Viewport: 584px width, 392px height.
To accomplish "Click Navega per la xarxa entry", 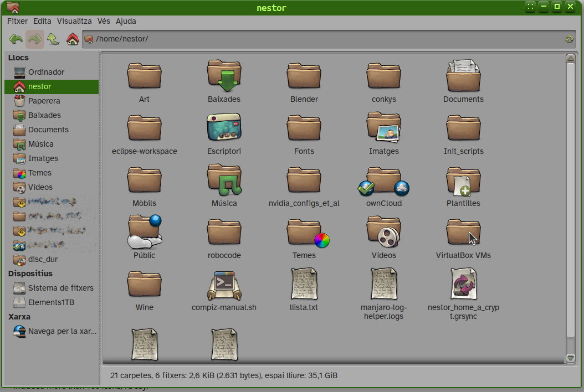I will point(62,331).
